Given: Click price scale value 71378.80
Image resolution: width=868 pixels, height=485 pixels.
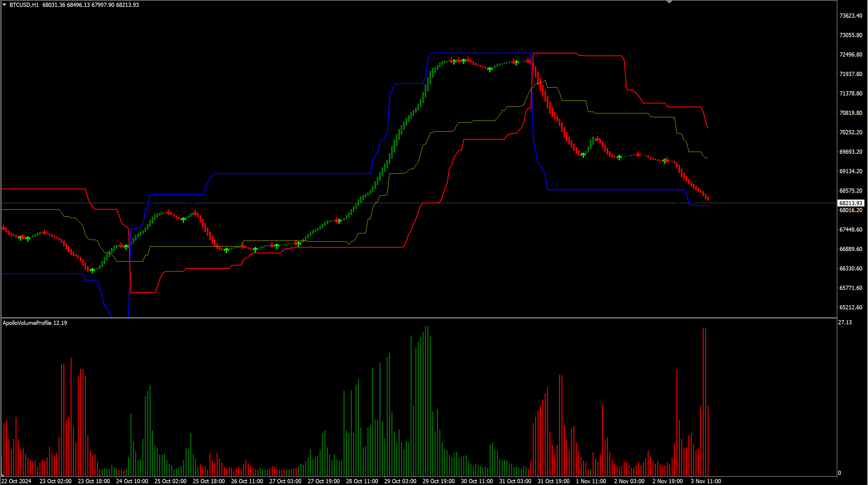Looking at the screenshot, I should [x=851, y=93].
